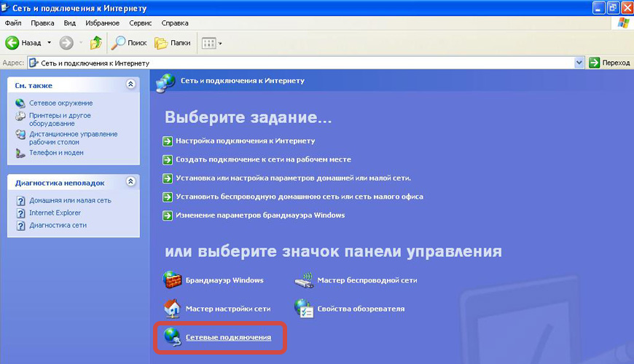Open Мастер беспроводной сети icon

pyautogui.click(x=304, y=280)
